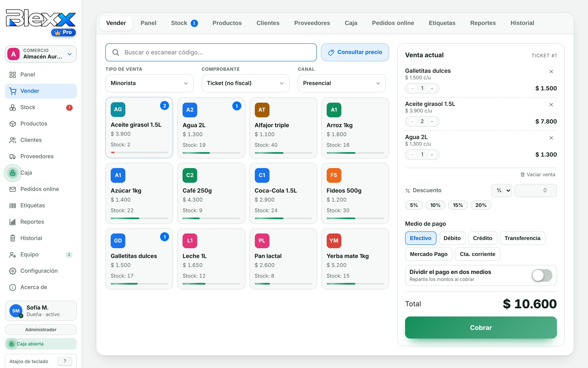Click the Caja padlock icon in sidebar
This screenshot has height=368, width=588.
click(13, 173)
